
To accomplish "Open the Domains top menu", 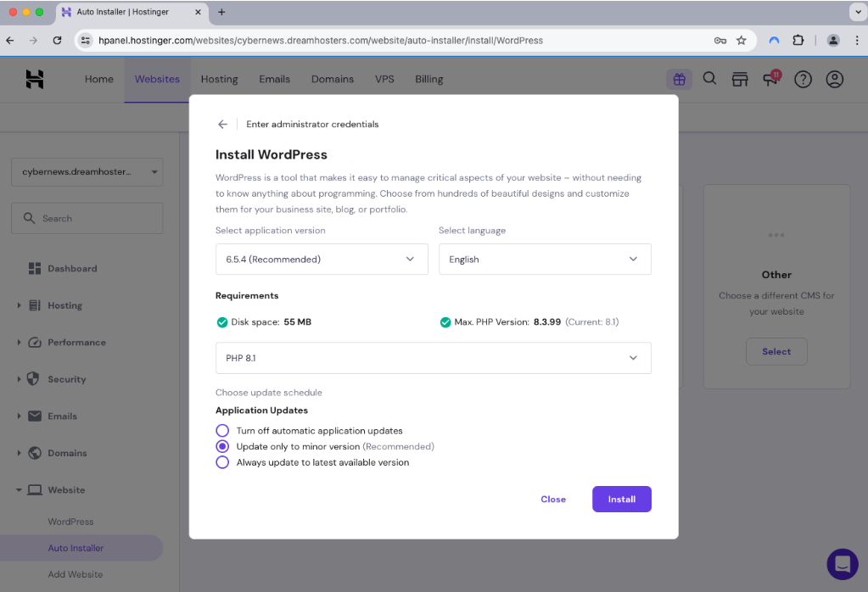I will pyautogui.click(x=332, y=79).
